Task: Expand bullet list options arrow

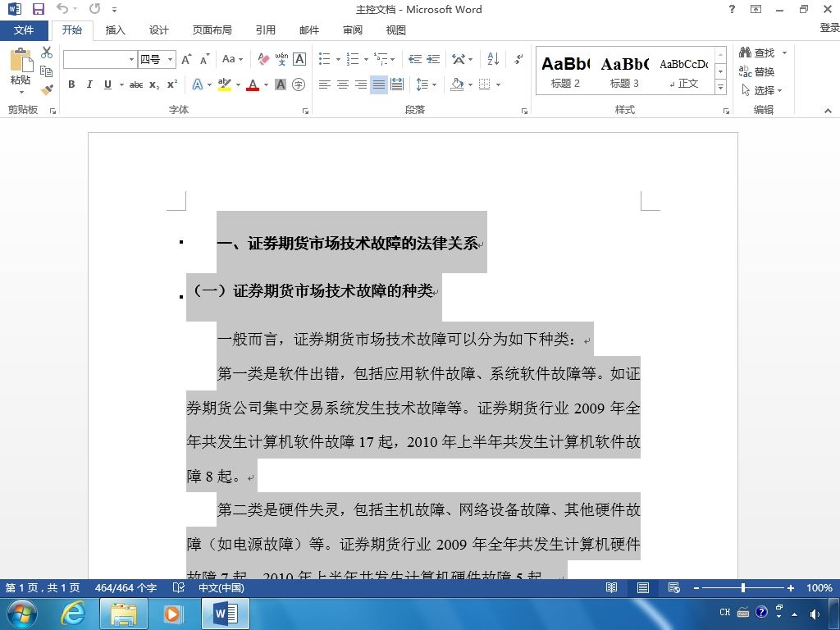Action: [338, 59]
